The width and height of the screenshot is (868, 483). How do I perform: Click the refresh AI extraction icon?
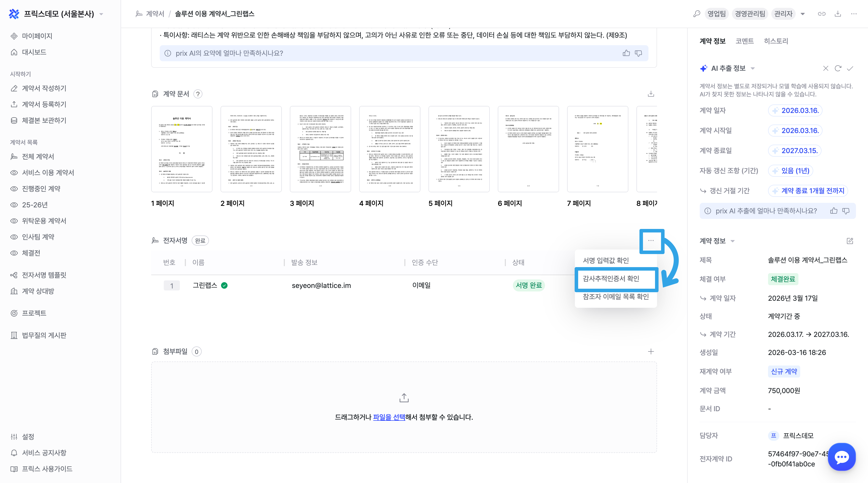click(838, 68)
